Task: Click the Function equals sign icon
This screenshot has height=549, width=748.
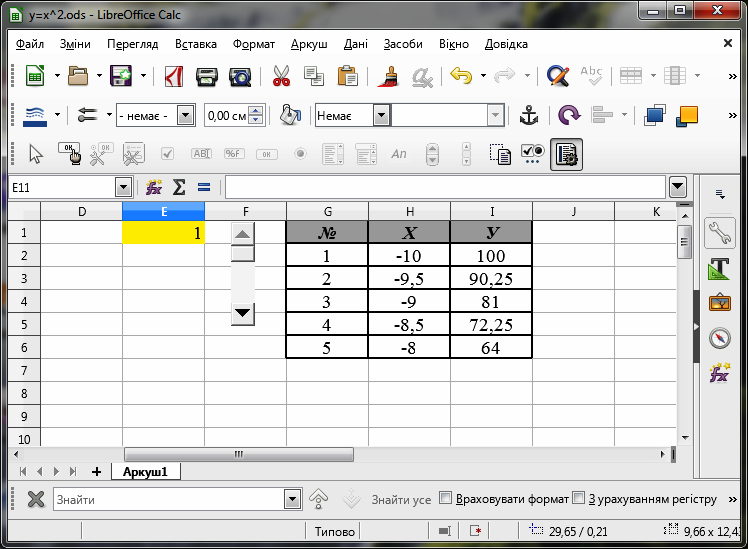Action: click(x=204, y=187)
